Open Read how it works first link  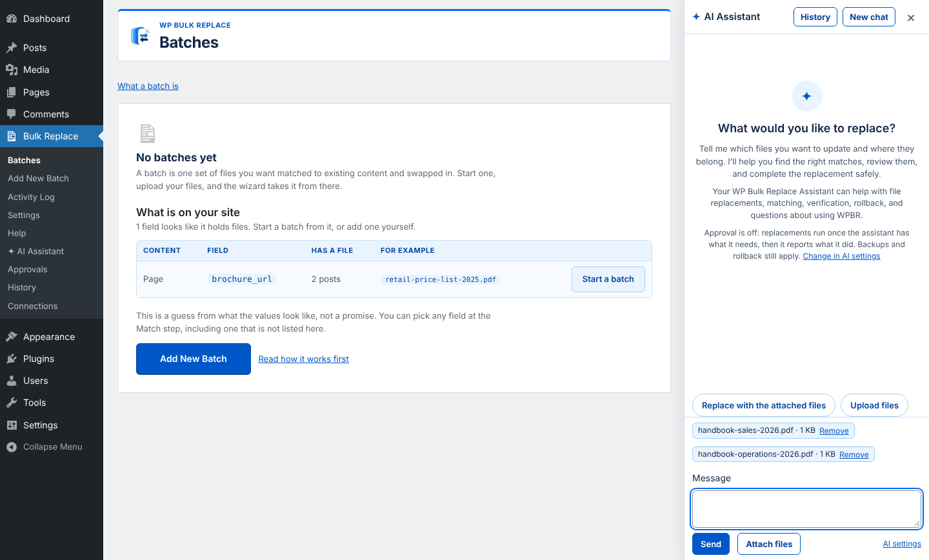(x=303, y=359)
